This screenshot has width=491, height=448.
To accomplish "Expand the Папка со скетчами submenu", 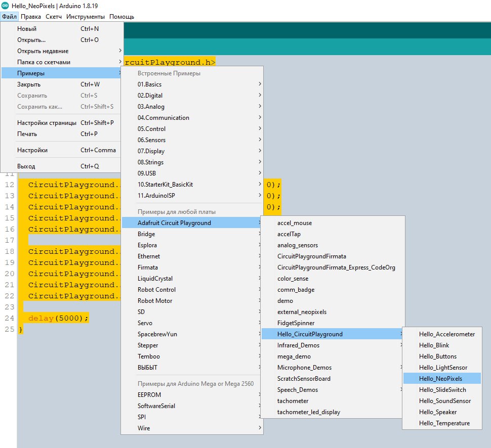I will 61,62.
